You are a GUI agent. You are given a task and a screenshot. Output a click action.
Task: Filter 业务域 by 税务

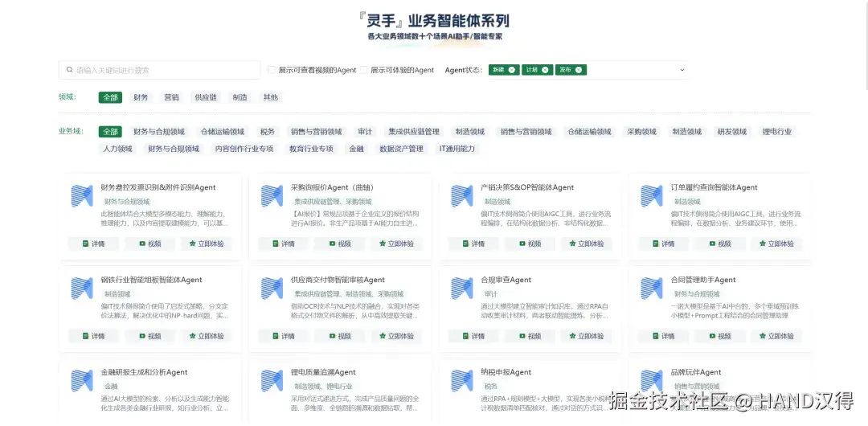pyautogui.click(x=268, y=132)
